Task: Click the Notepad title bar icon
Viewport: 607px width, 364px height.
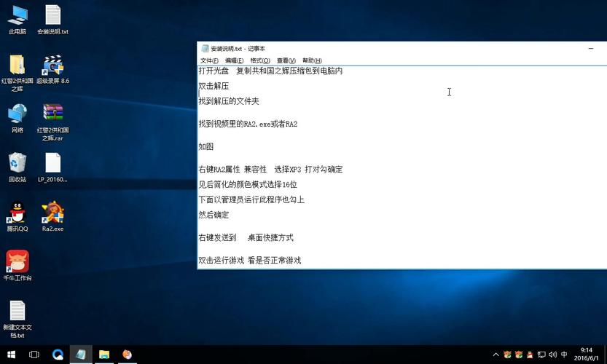Action: pos(205,48)
